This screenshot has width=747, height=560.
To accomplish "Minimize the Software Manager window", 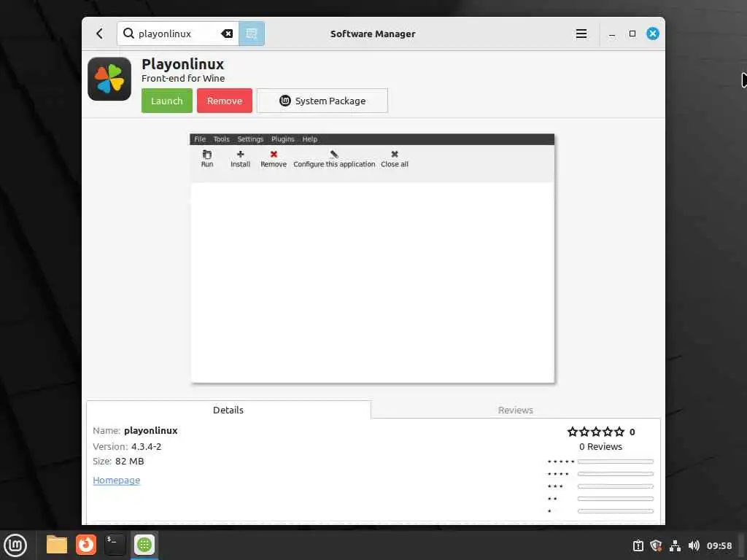I will point(612,34).
